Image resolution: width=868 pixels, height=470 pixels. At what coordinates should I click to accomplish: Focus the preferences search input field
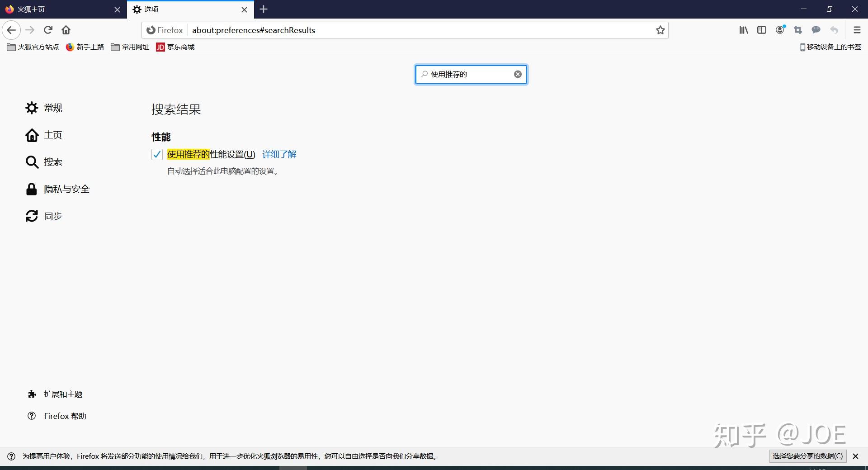pos(471,74)
